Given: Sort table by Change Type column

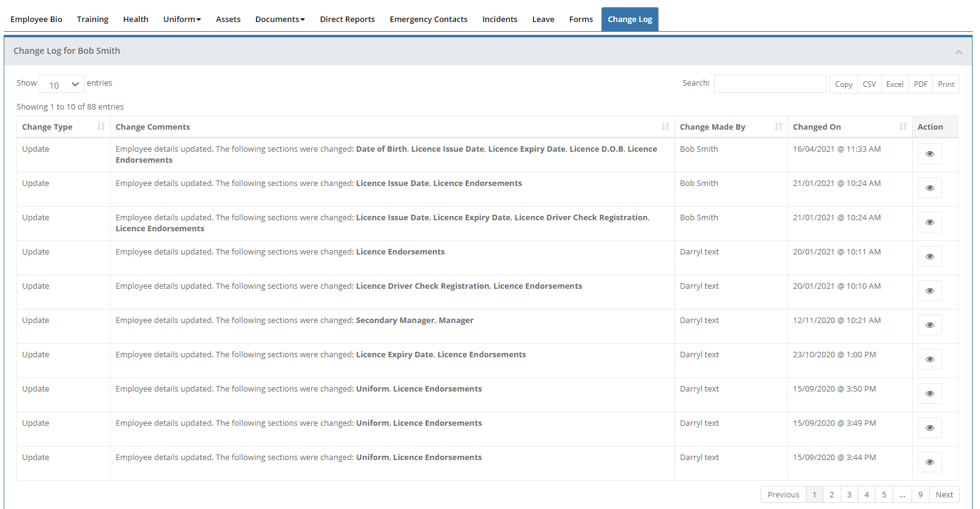Looking at the screenshot, I should point(64,127).
